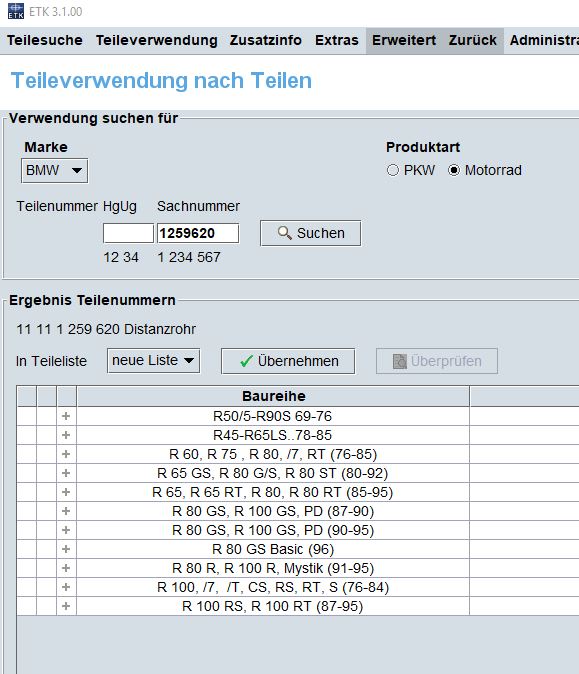Click the Zurück menu item

coord(473,40)
